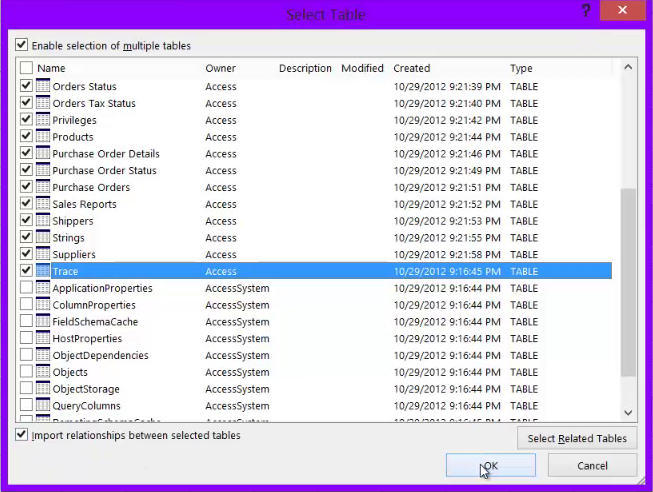
Task: Click the Owner column header
Action: point(220,68)
